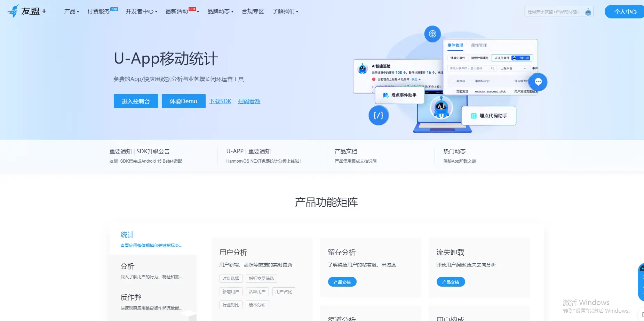This screenshot has height=321, width=644.
Task: Select the 统计 tab in feature matrix
Action: [153, 239]
